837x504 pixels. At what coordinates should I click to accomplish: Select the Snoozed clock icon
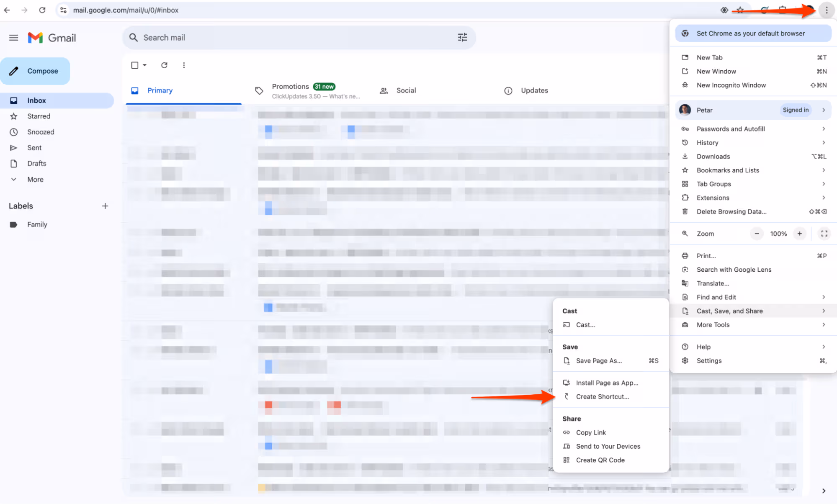[x=14, y=132]
